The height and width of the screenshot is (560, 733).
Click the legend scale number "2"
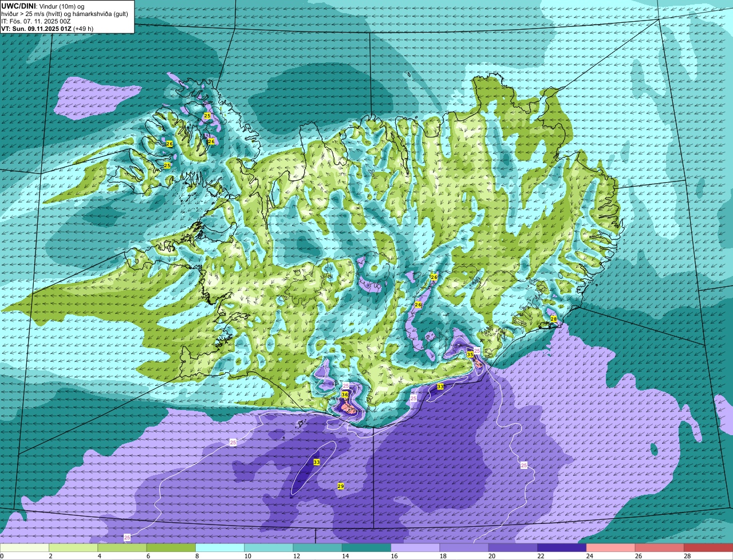51,556
